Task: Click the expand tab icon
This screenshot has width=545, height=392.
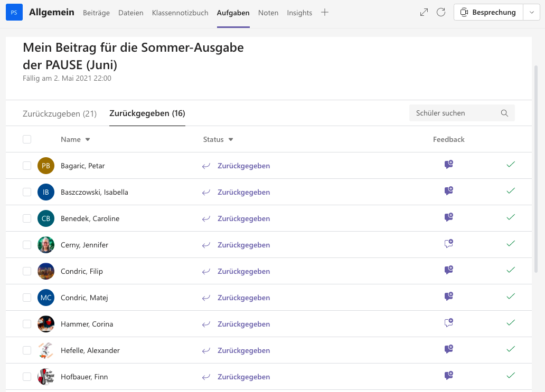Action: pyautogui.click(x=424, y=12)
